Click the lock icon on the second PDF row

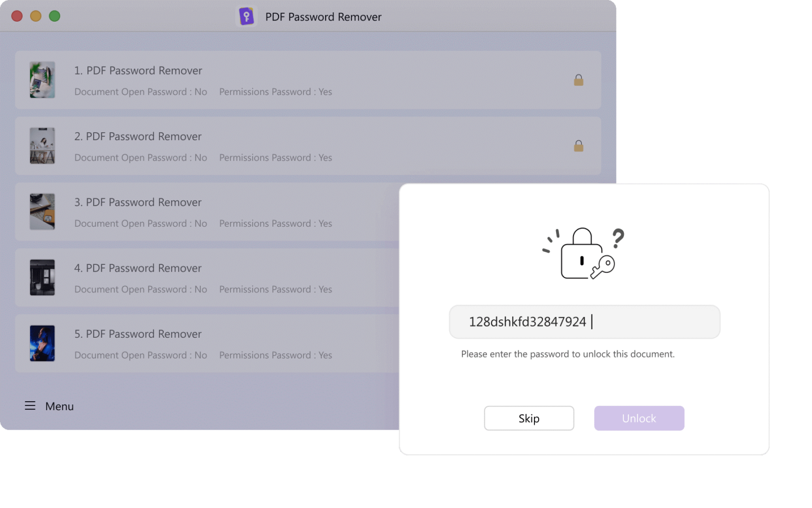[x=578, y=146]
